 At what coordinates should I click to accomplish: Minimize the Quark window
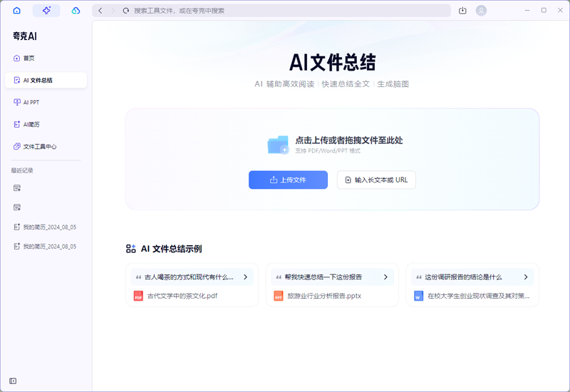click(x=527, y=10)
